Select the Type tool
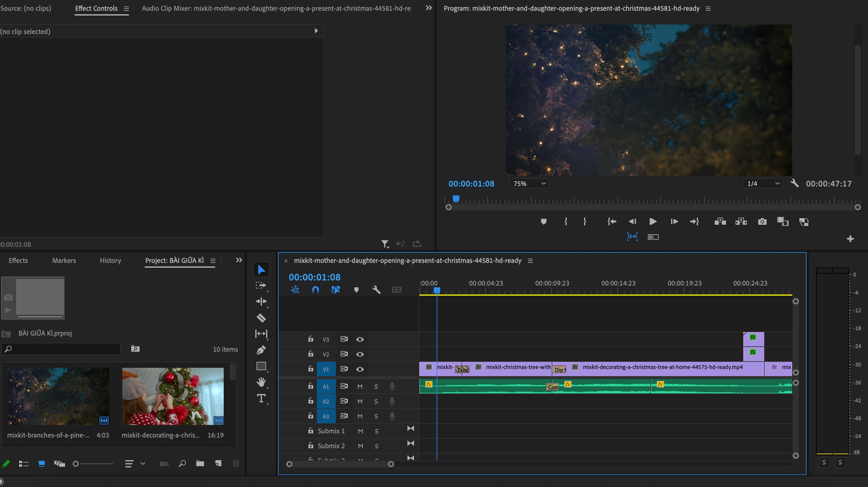Screen dimensions: 868x487 [x=261, y=398]
